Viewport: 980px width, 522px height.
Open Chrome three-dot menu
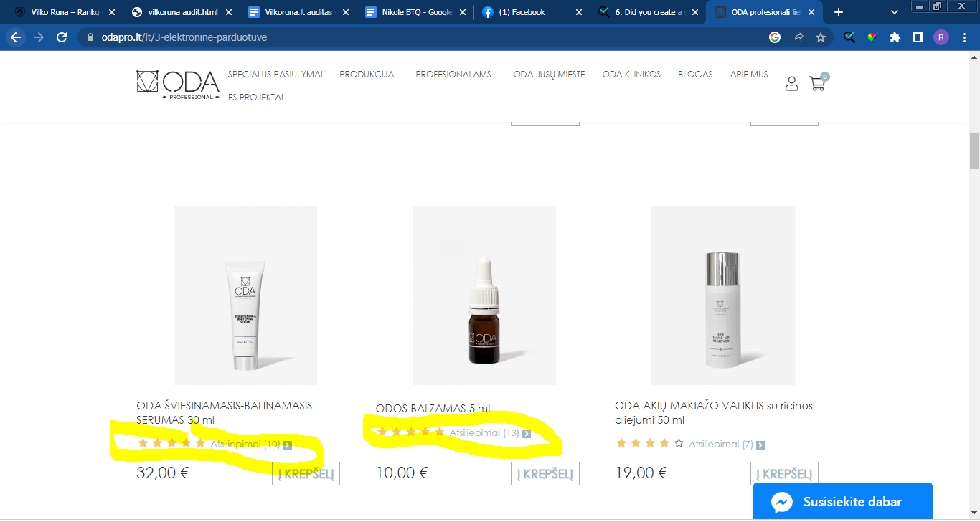(964, 37)
